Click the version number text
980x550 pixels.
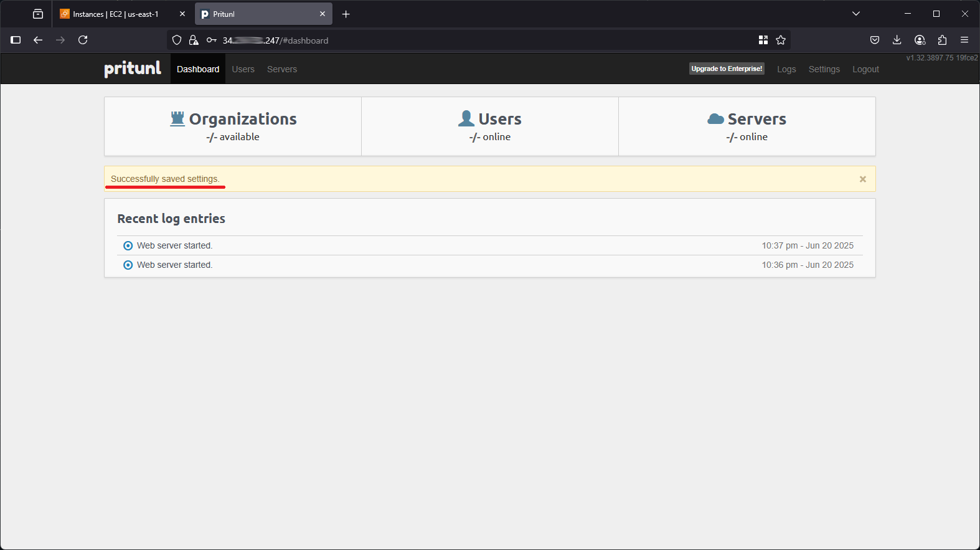[942, 58]
